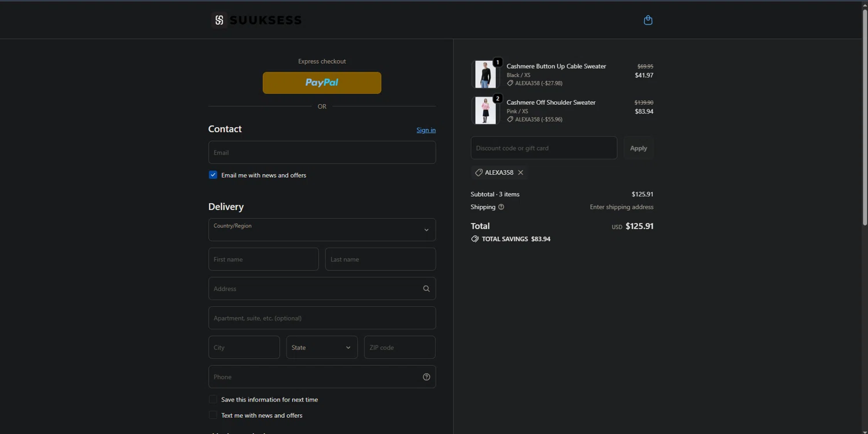The image size is (868, 434).
Task: Click the $83.94 discounted sweater price
Action: (x=644, y=112)
